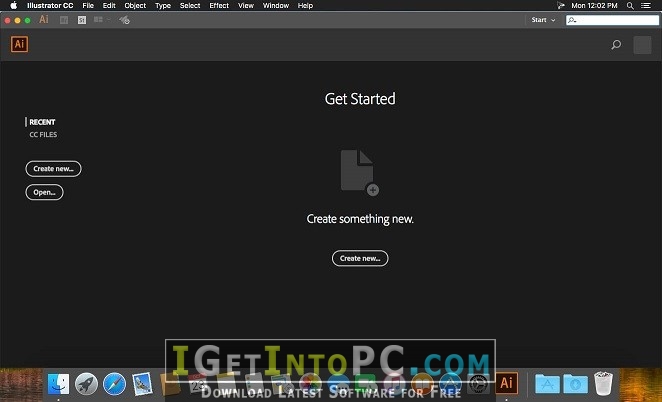Click the Adobe Stock search field
Viewport: 662px width, 402px height.
coord(612,20)
